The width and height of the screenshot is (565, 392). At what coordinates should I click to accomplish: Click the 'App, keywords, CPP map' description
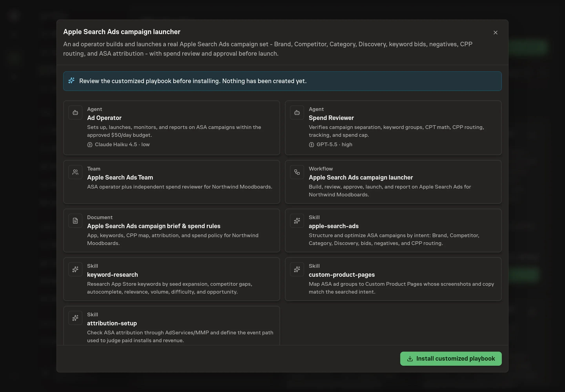[x=173, y=239]
